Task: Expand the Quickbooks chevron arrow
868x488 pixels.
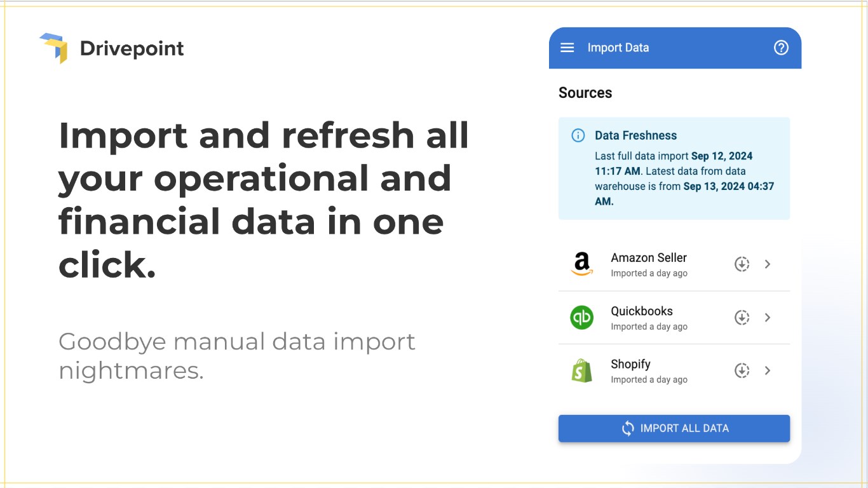Action: click(x=768, y=318)
